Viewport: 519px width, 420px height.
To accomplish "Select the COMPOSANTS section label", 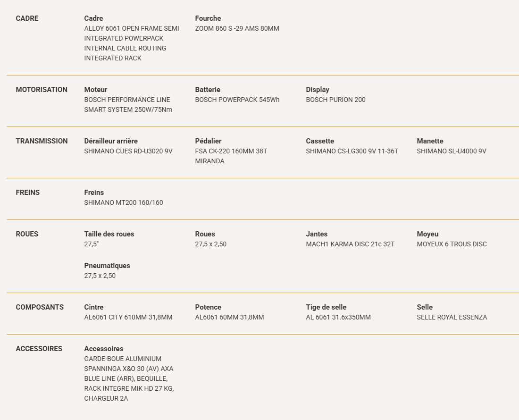I will pyautogui.click(x=40, y=307).
